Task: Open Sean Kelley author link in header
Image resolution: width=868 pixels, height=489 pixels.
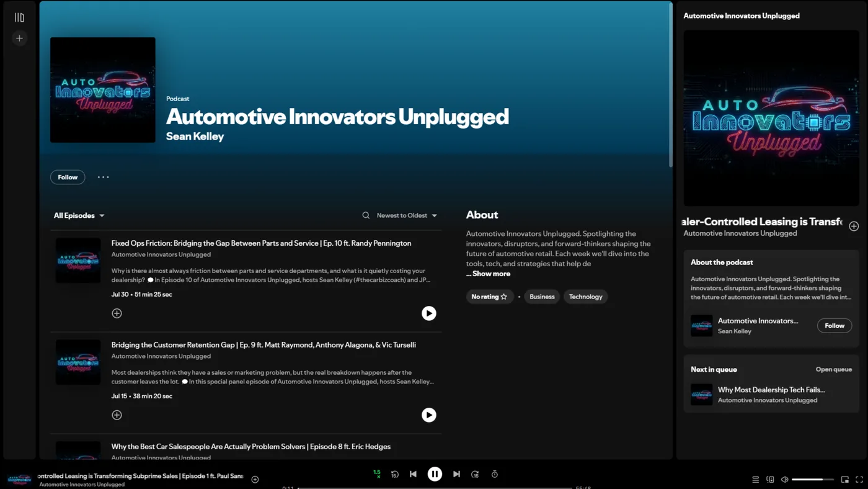Action: pyautogui.click(x=195, y=137)
